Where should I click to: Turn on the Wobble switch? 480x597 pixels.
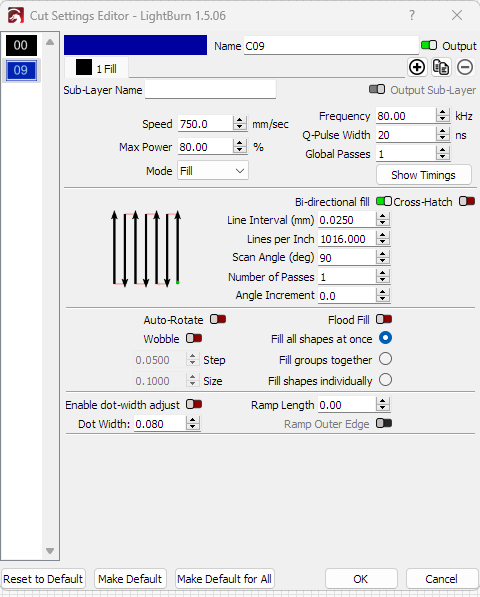194,338
